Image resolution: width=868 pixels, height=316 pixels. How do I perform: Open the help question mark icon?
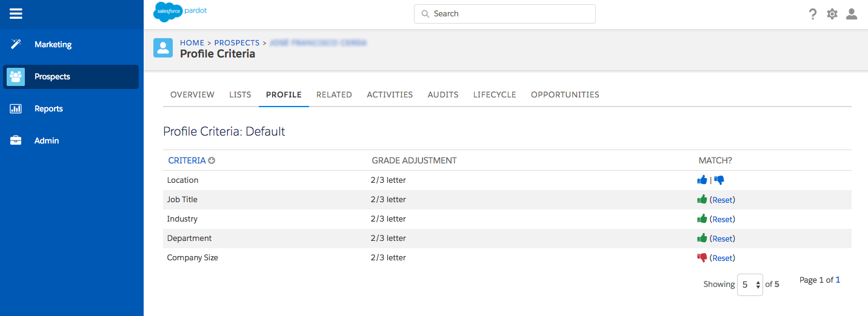[x=813, y=14]
